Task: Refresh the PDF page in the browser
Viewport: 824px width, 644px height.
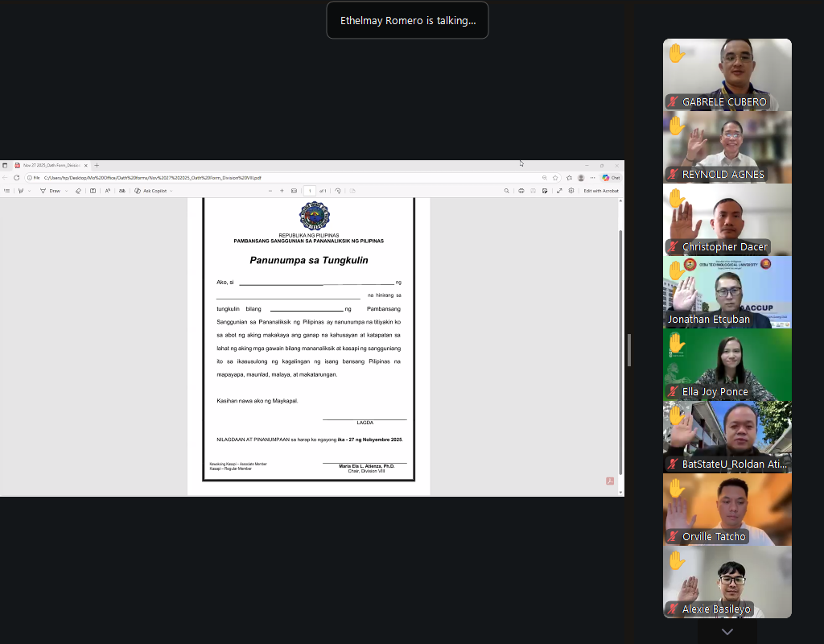Action: [16, 178]
